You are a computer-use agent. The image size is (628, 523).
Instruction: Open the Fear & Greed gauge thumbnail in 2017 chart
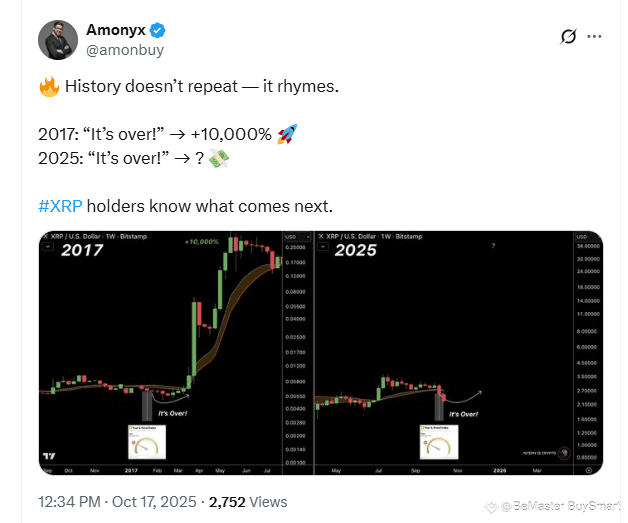tap(147, 442)
